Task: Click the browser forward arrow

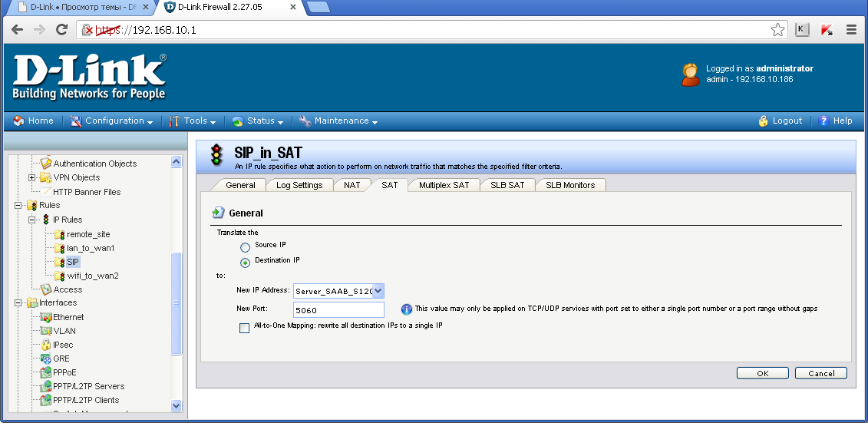Action: 38,30
